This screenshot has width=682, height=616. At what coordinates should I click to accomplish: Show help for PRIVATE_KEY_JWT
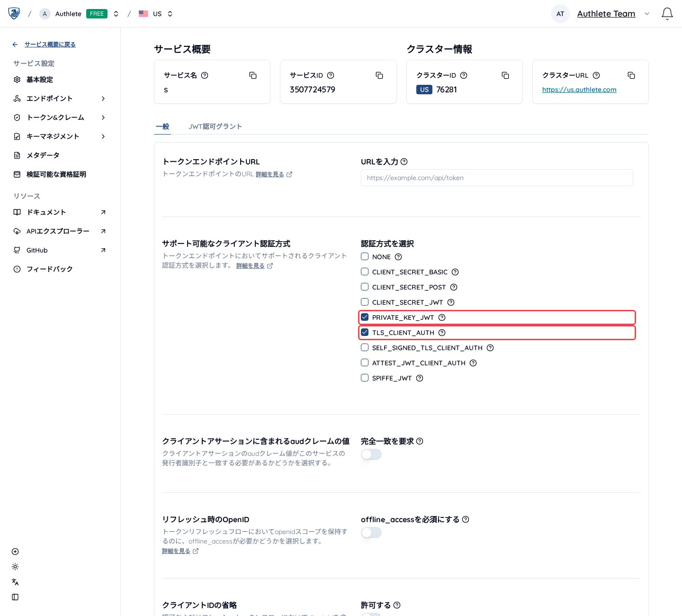pos(442,317)
